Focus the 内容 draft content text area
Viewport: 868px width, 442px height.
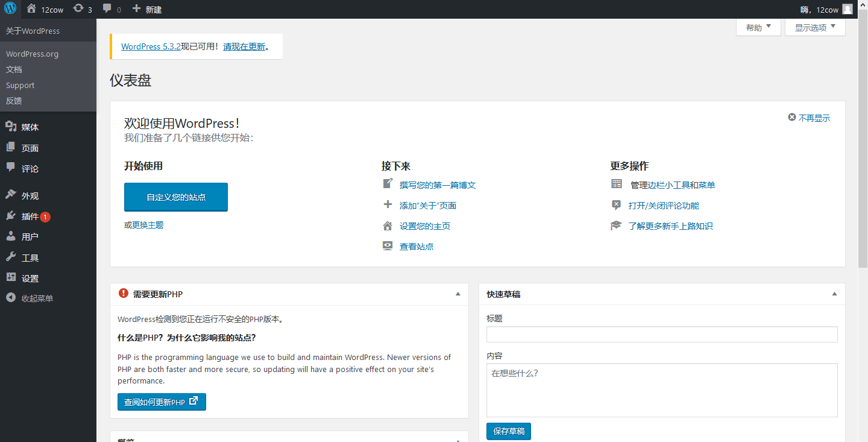click(x=662, y=390)
